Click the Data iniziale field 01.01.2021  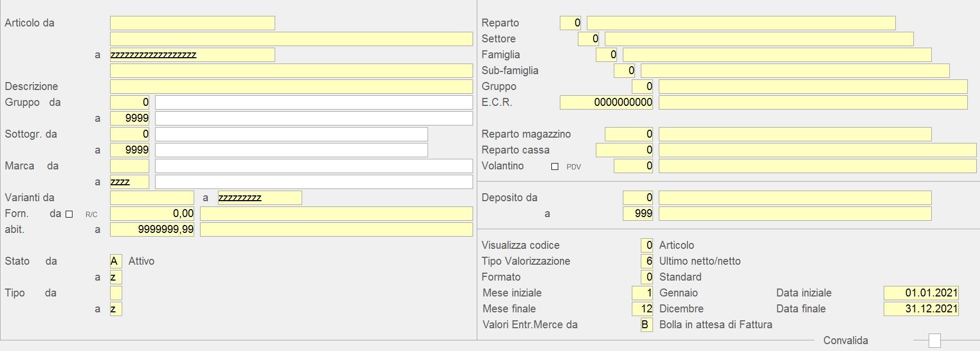pos(921,293)
